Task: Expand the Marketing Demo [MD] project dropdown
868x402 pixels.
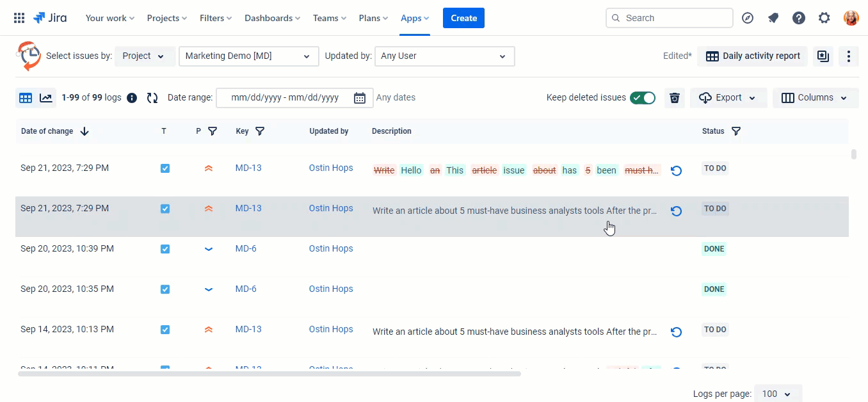Action: 248,56
